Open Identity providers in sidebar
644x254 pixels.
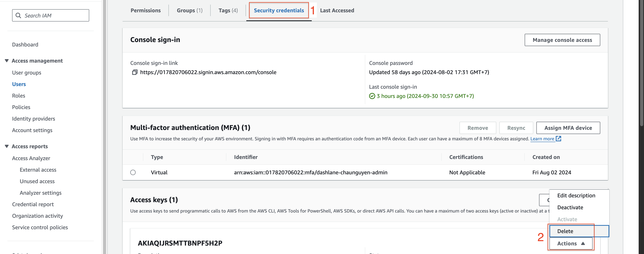point(34,119)
